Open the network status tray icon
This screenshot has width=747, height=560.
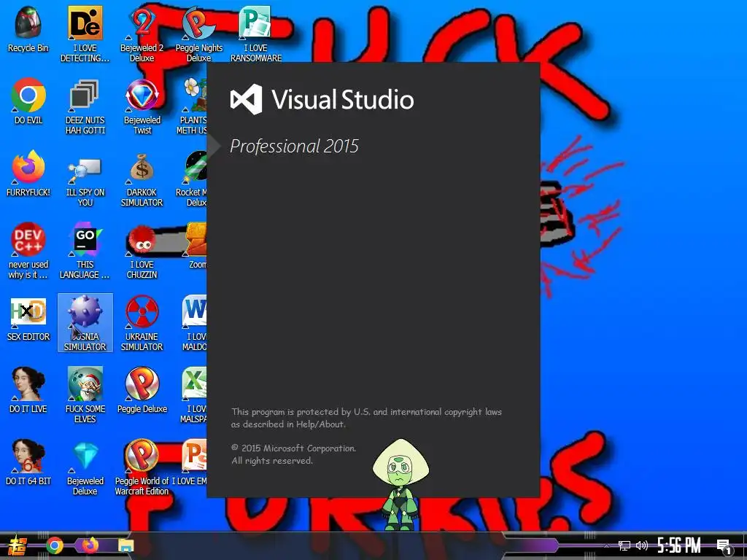(624, 545)
